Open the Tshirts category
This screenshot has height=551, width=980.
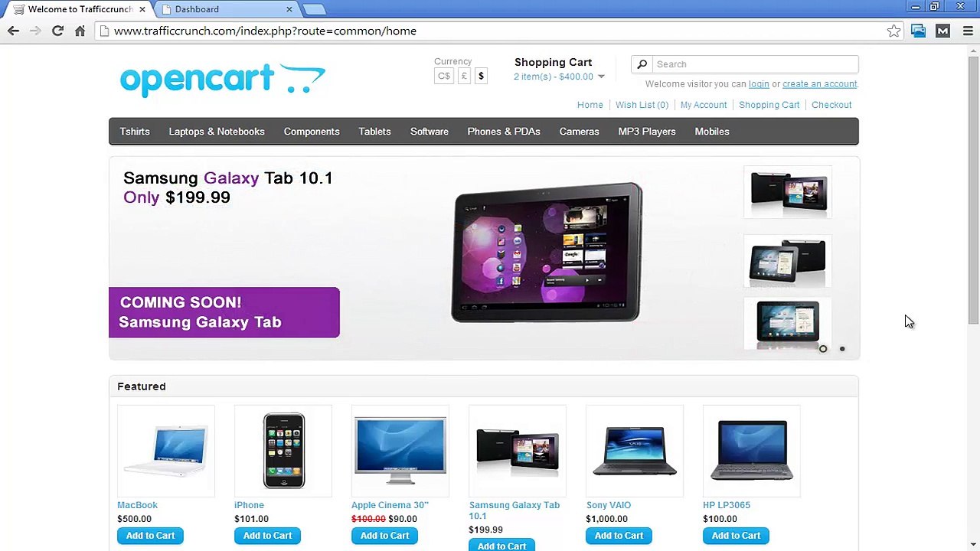135,132
